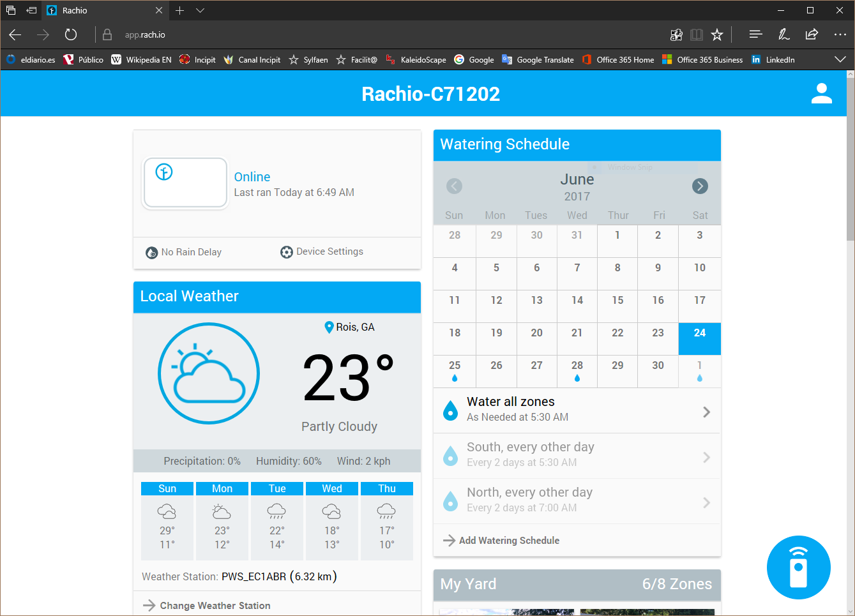Select June 28 watering day
Viewport: 855px width, 616px height.
(577, 372)
